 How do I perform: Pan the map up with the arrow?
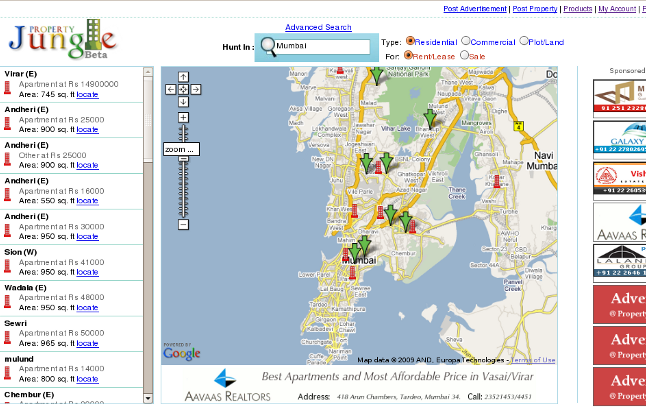183,76
